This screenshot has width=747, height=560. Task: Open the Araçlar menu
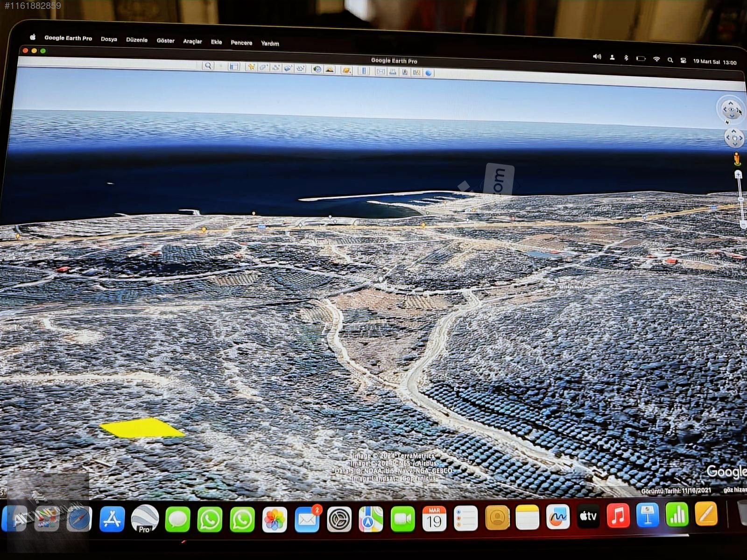click(192, 42)
